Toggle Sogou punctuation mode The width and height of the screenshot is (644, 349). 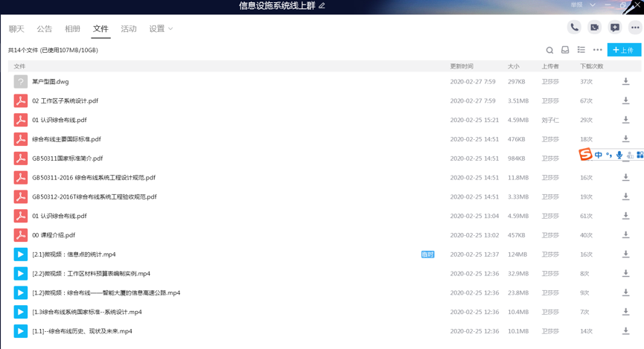609,155
